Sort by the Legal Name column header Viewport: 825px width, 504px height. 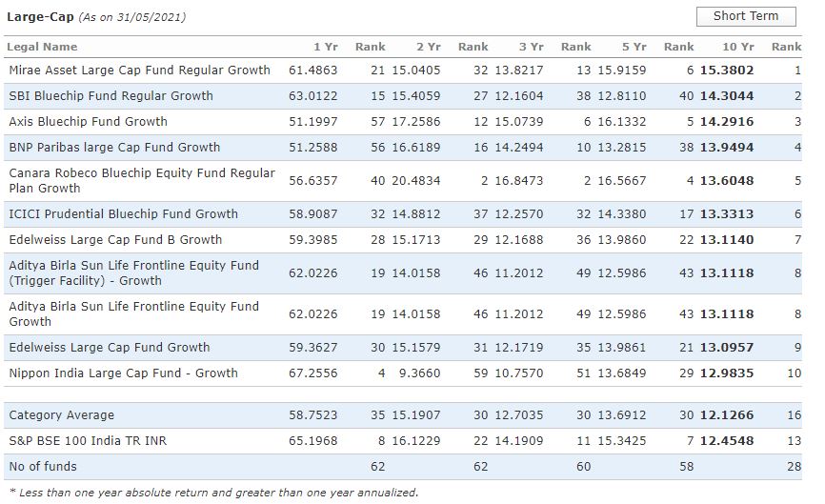(x=43, y=47)
